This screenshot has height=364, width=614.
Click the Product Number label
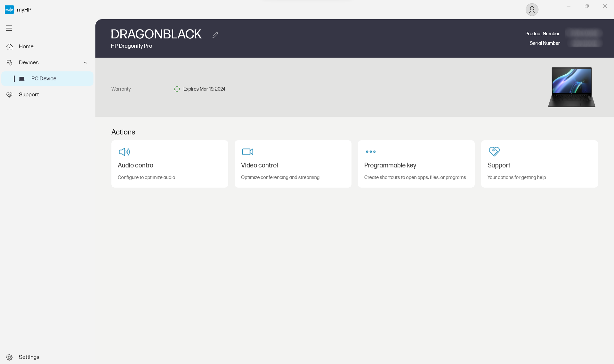coord(542,34)
